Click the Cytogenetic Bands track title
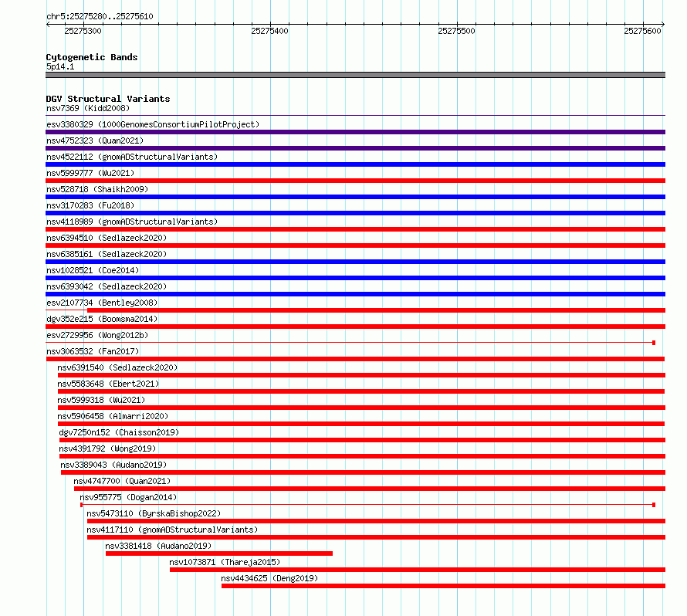 (92, 57)
